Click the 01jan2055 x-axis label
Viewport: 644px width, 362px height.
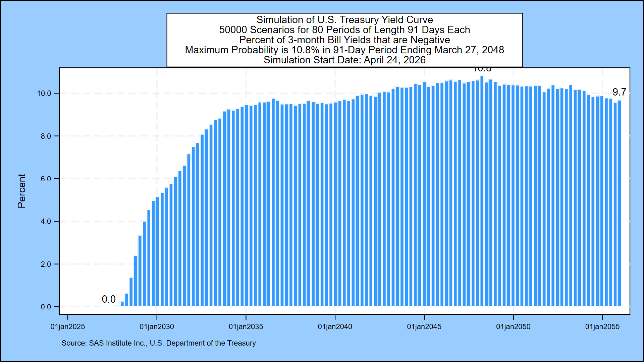click(x=602, y=326)
